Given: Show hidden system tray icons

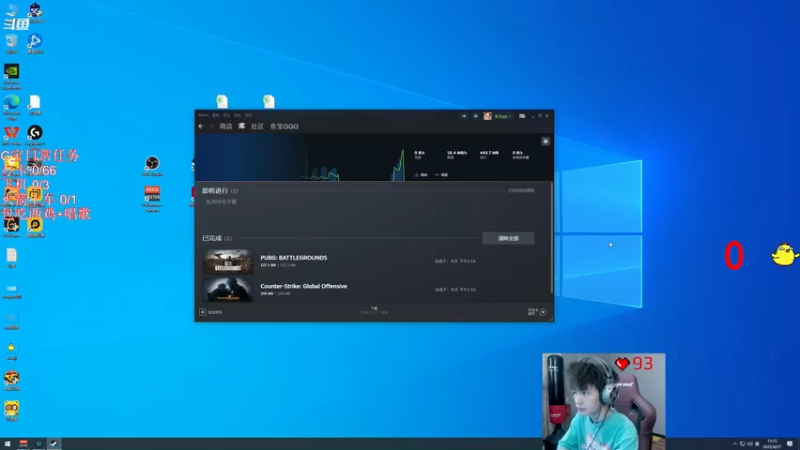Looking at the screenshot, I should [735, 444].
